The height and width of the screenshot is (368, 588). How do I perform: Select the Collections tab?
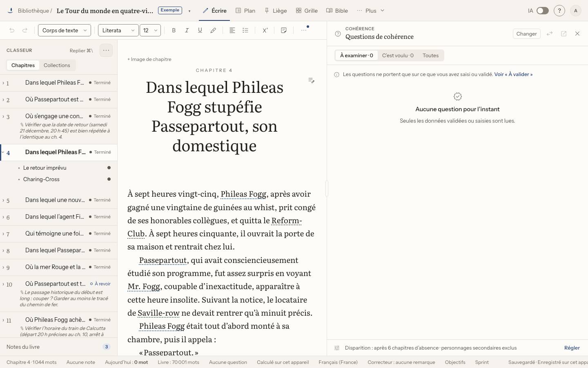click(x=57, y=65)
